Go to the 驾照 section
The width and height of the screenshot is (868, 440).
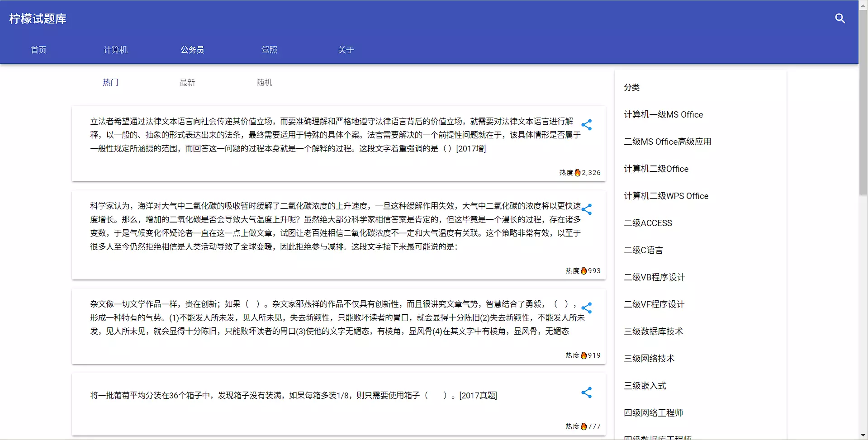pos(269,50)
